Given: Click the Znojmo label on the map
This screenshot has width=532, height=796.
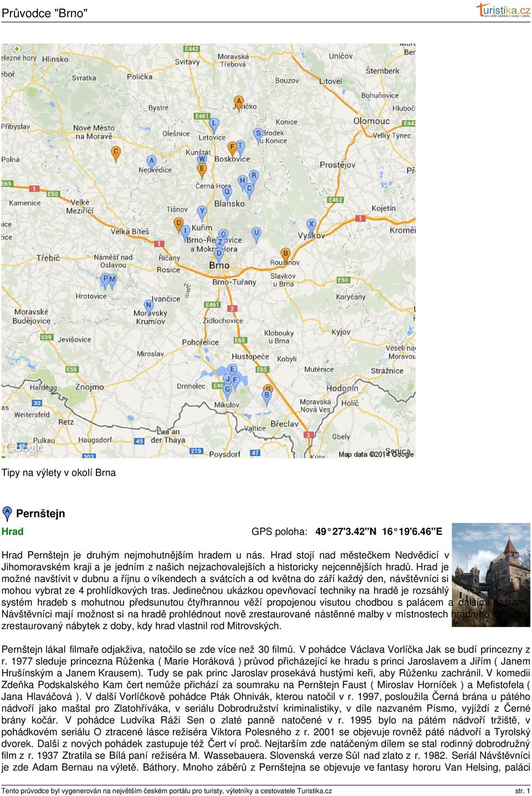Looking at the screenshot, I should pyautogui.click(x=89, y=387).
